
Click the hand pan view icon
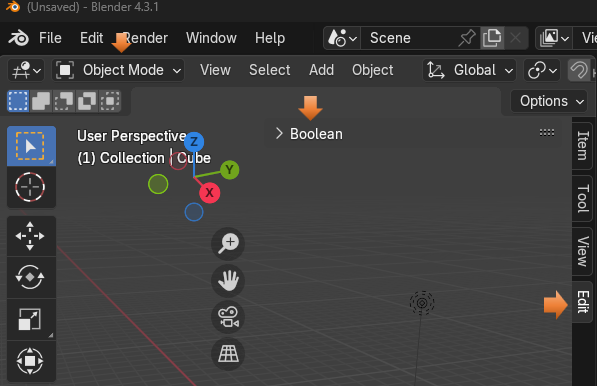click(228, 281)
